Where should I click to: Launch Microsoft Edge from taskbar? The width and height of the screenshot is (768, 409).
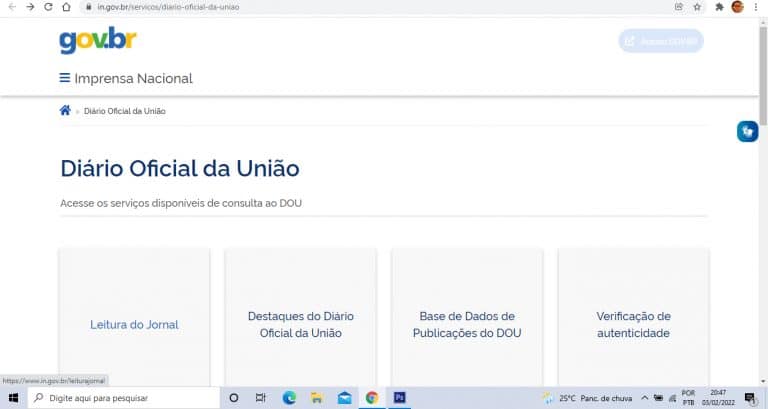[x=289, y=398]
